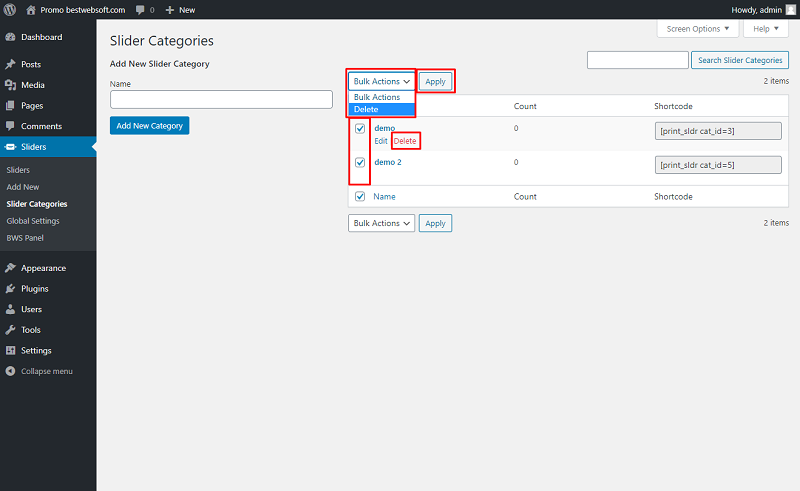The image size is (800, 491).
Task: Expand the Screen Options panel
Action: pos(697,29)
